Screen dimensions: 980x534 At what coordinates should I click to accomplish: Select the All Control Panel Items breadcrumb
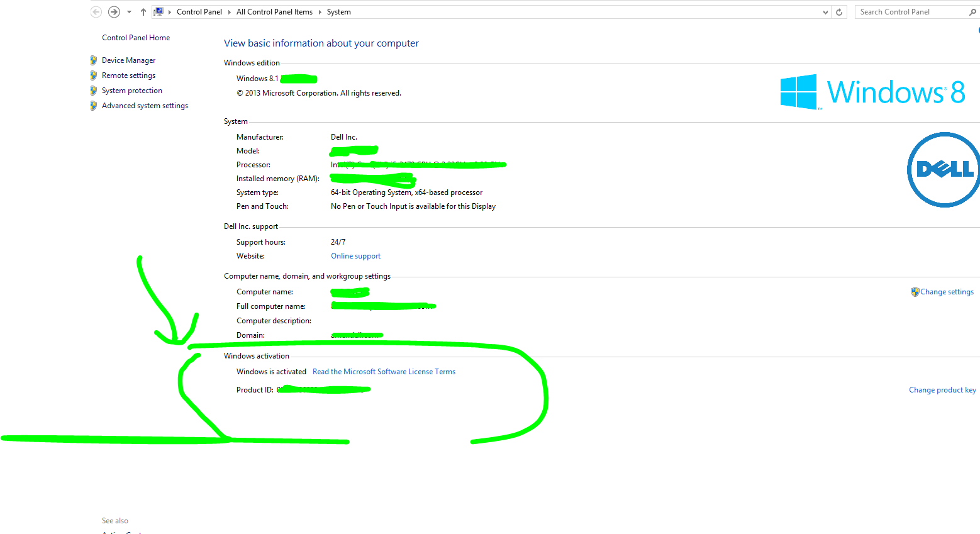point(274,12)
